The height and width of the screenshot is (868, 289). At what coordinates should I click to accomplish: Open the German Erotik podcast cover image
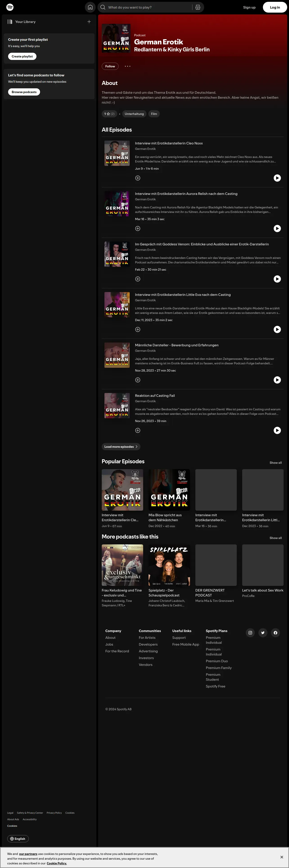pos(116,38)
